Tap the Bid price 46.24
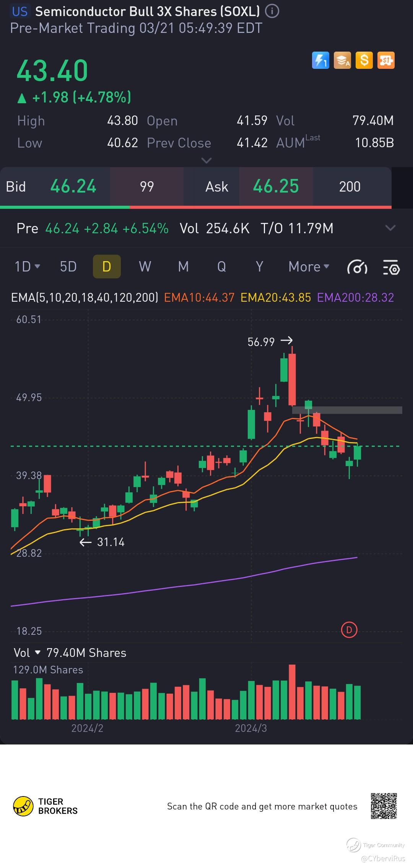Image resolution: width=413 pixels, height=868 pixels. [73, 187]
